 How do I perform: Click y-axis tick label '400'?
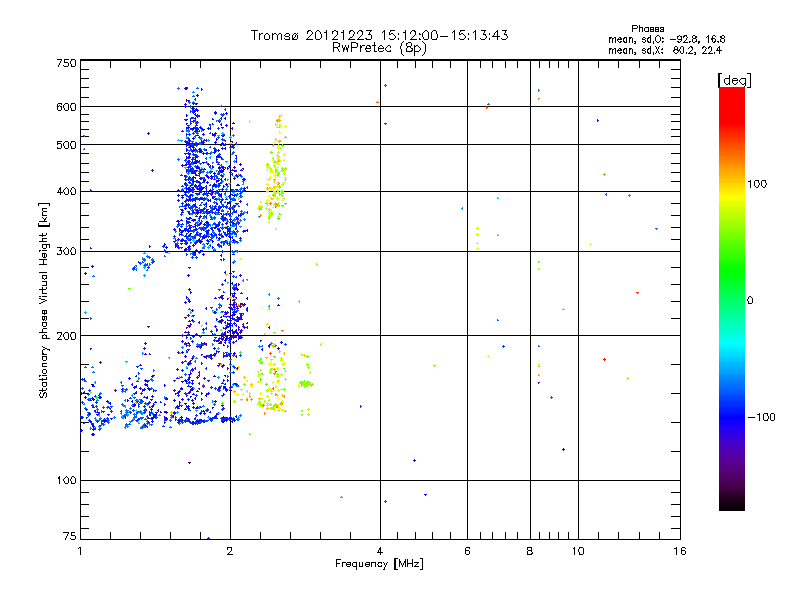pyautogui.click(x=66, y=192)
